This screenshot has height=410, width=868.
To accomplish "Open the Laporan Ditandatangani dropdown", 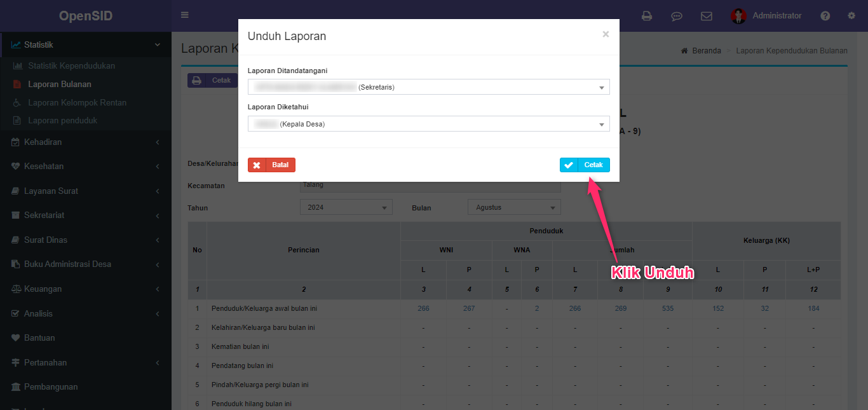I will pyautogui.click(x=428, y=87).
